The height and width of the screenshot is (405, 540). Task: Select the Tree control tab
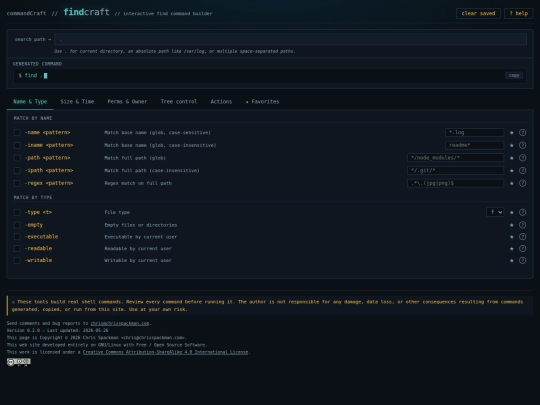[179, 102]
